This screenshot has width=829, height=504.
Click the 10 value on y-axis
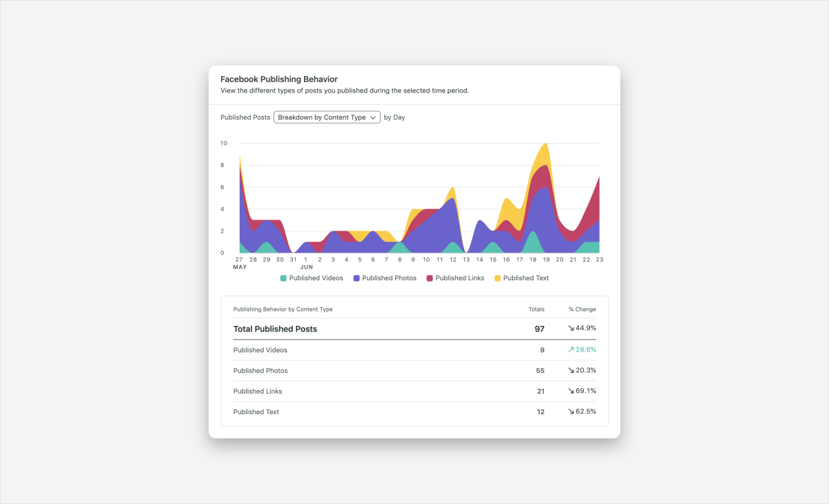(224, 143)
